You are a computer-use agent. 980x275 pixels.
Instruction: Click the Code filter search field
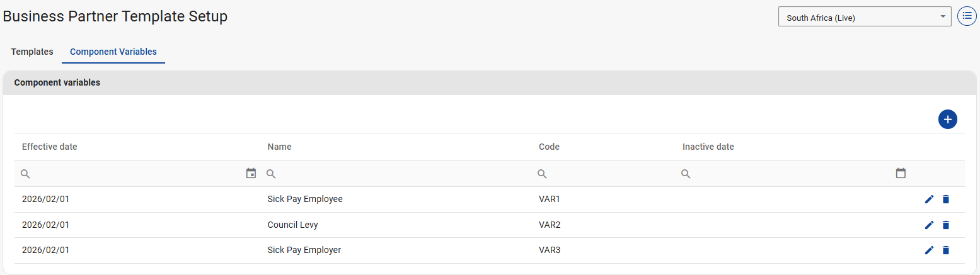coord(605,174)
